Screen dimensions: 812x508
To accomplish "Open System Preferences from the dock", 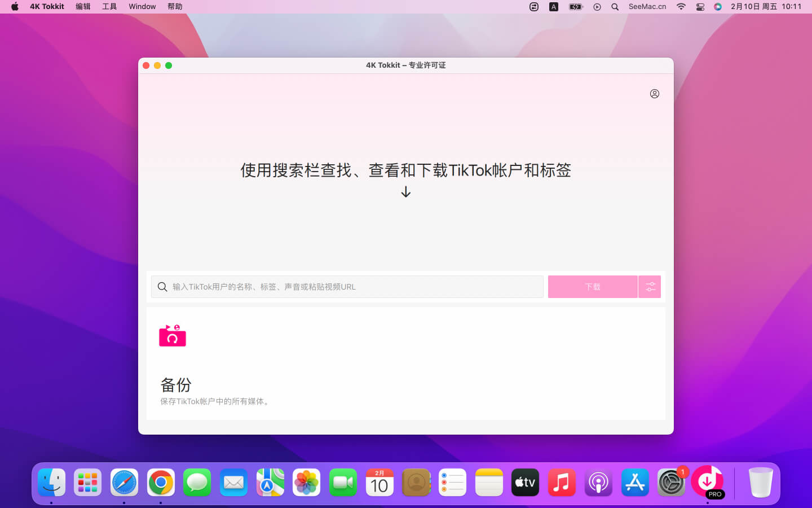I will click(x=671, y=483).
